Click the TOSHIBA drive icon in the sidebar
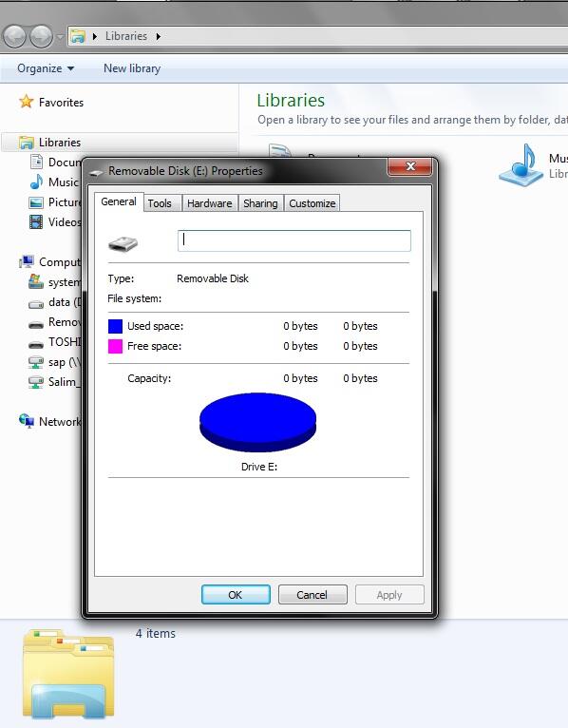The image size is (568, 728). coord(36,344)
